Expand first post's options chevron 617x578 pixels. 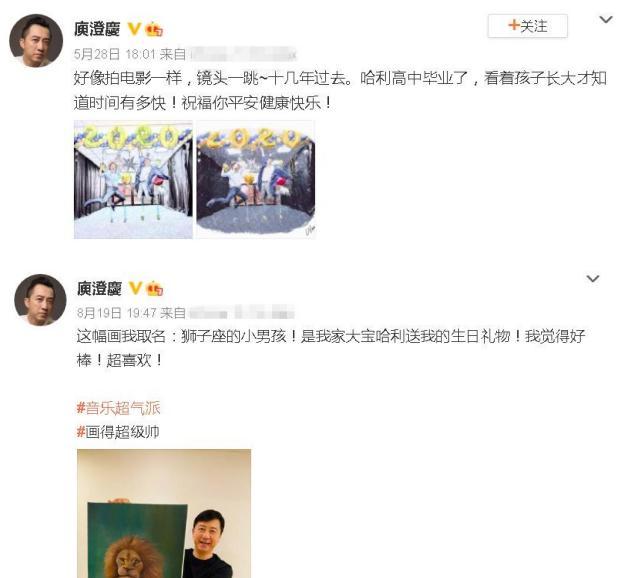coord(605,19)
